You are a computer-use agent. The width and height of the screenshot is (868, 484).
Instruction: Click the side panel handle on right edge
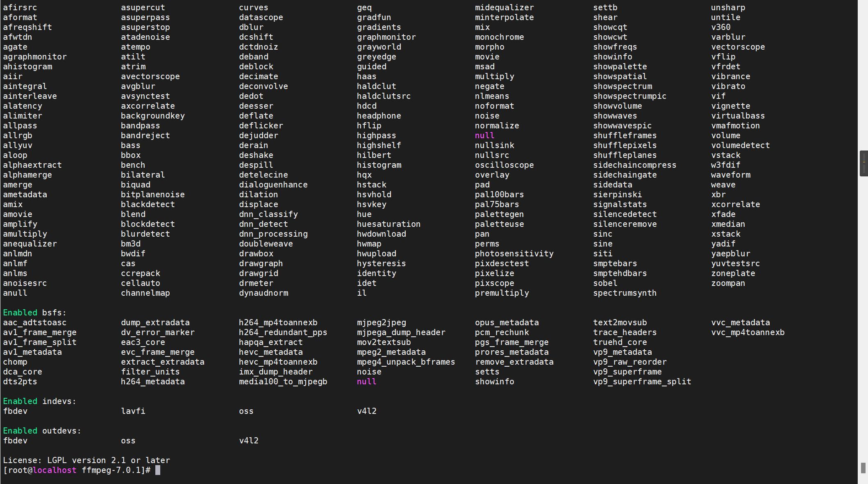[863, 163]
